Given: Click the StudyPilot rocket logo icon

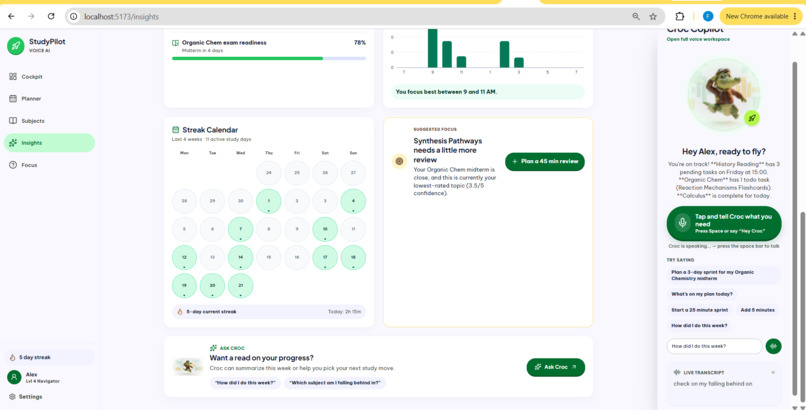Looking at the screenshot, I should click(x=15, y=46).
